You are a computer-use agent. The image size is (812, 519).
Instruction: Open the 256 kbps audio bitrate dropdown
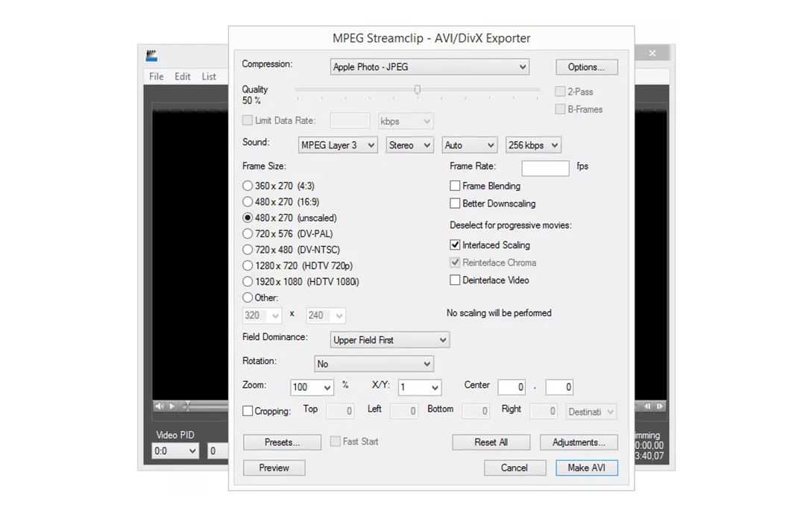(x=533, y=145)
